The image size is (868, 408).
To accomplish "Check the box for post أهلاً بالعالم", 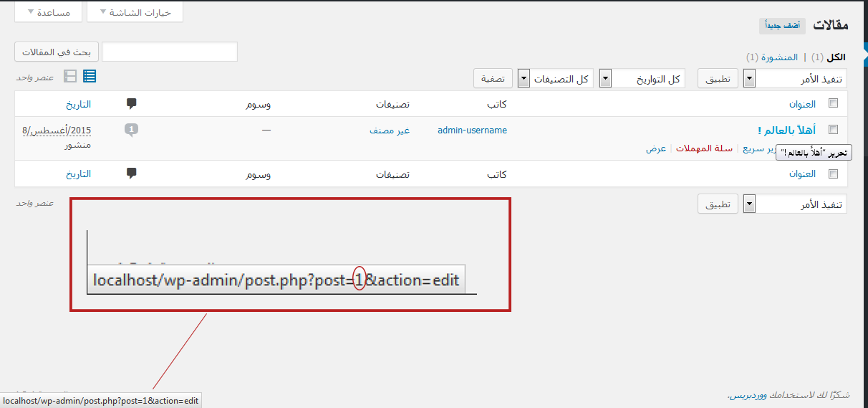I will [x=833, y=130].
